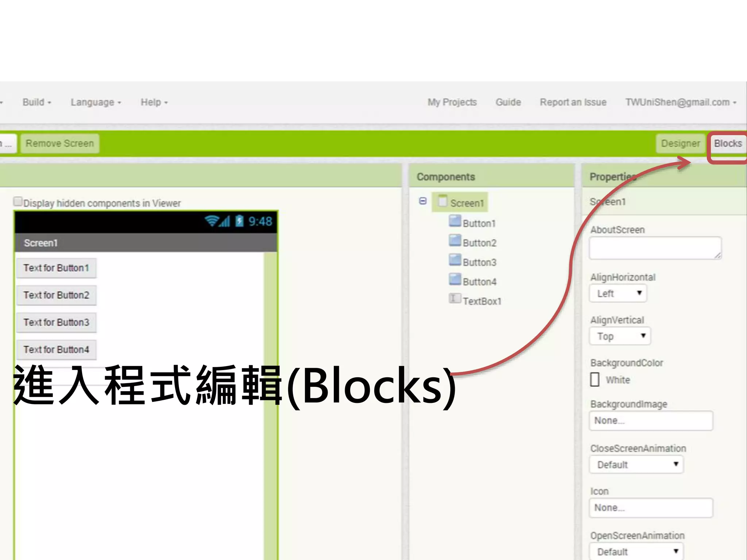Open the OpenScreenAnimation dropdown
This screenshot has width=747, height=560.
[636, 551]
